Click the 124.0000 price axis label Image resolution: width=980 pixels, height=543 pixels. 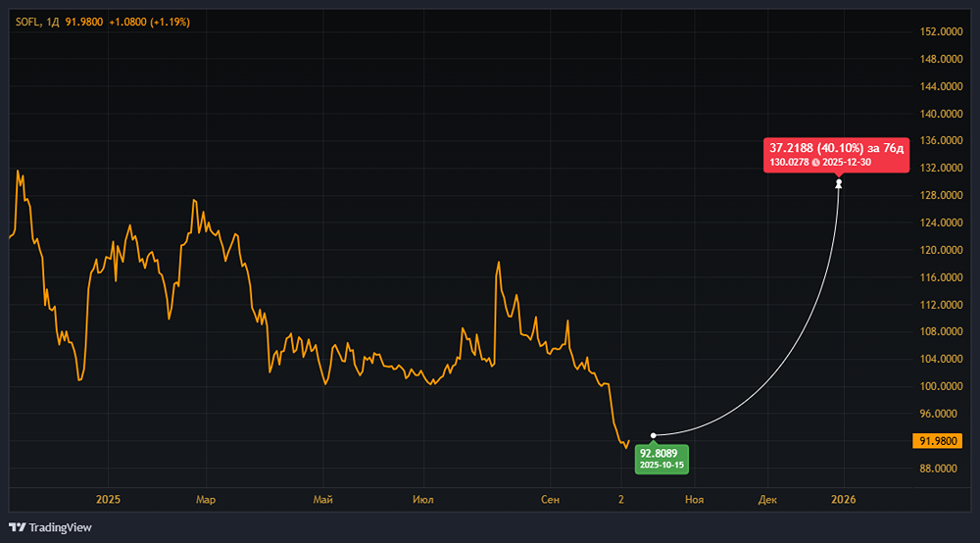941,222
